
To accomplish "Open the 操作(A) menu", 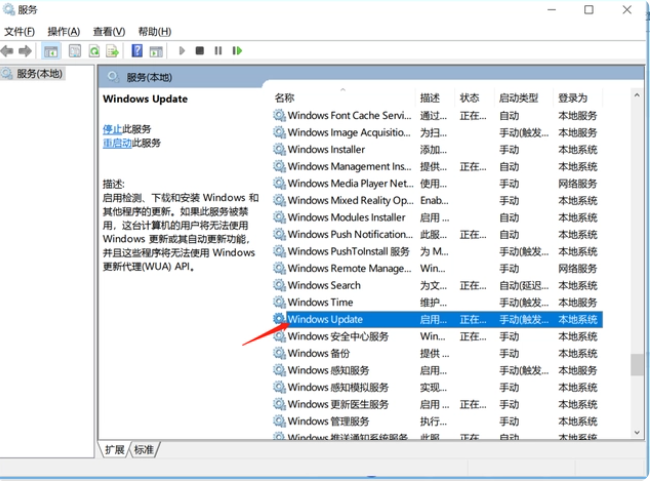I will point(64,32).
